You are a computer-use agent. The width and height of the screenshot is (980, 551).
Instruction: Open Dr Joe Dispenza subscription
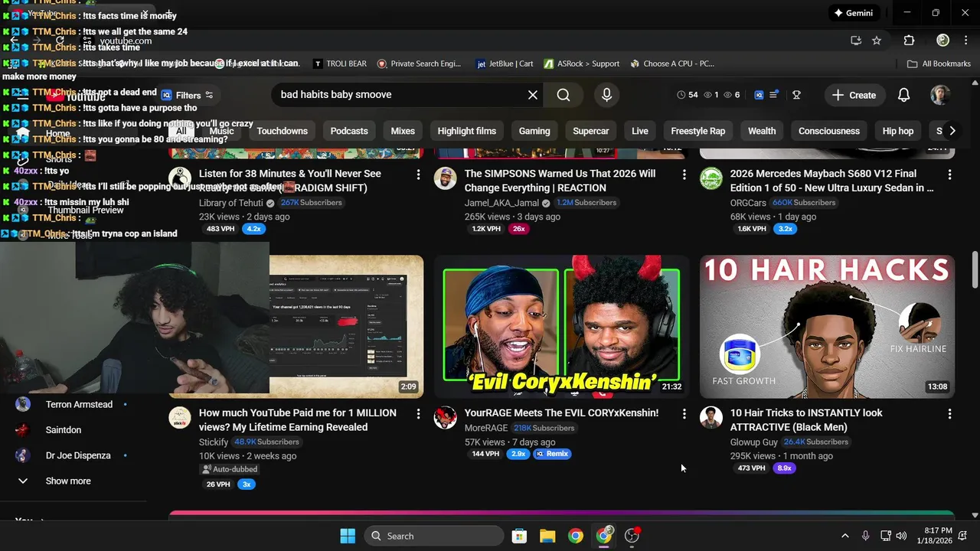[78, 455]
